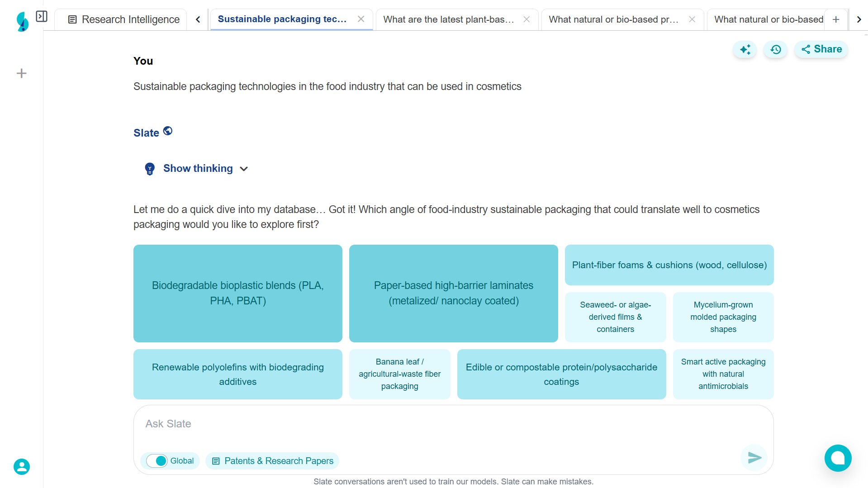Send the message with arrow icon

[x=754, y=458]
